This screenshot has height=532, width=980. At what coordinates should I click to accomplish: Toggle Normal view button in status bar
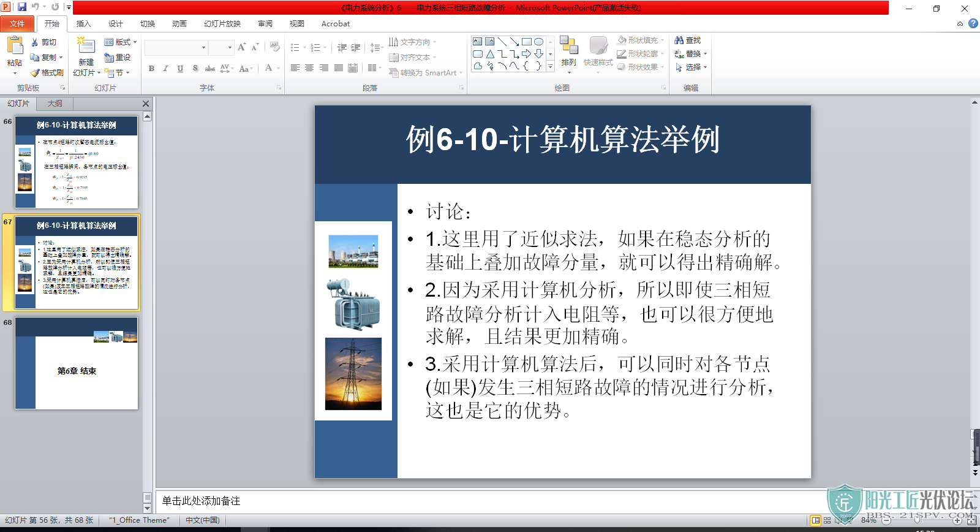(815, 520)
